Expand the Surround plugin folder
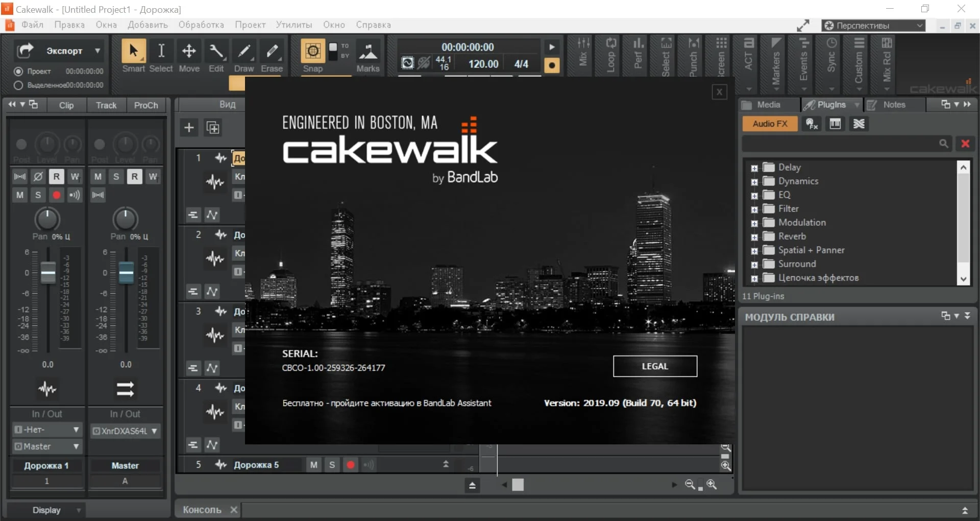 click(x=754, y=265)
